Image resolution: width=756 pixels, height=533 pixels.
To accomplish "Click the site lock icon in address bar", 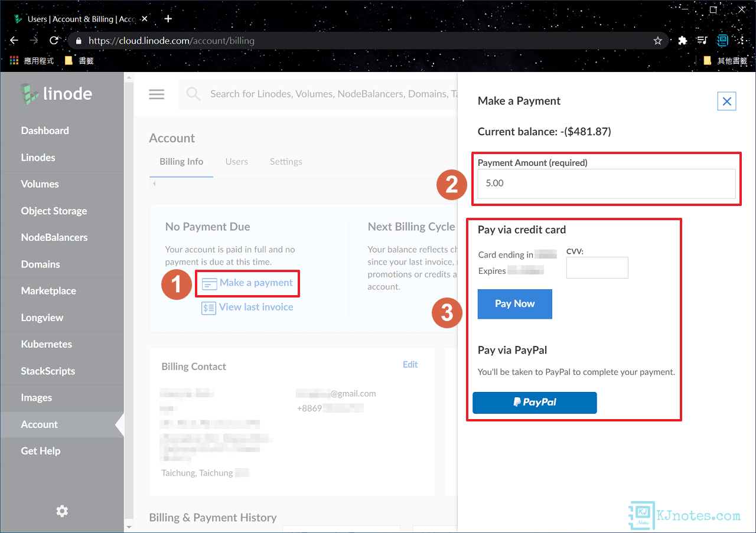I will pyautogui.click(x=79, y=41).
